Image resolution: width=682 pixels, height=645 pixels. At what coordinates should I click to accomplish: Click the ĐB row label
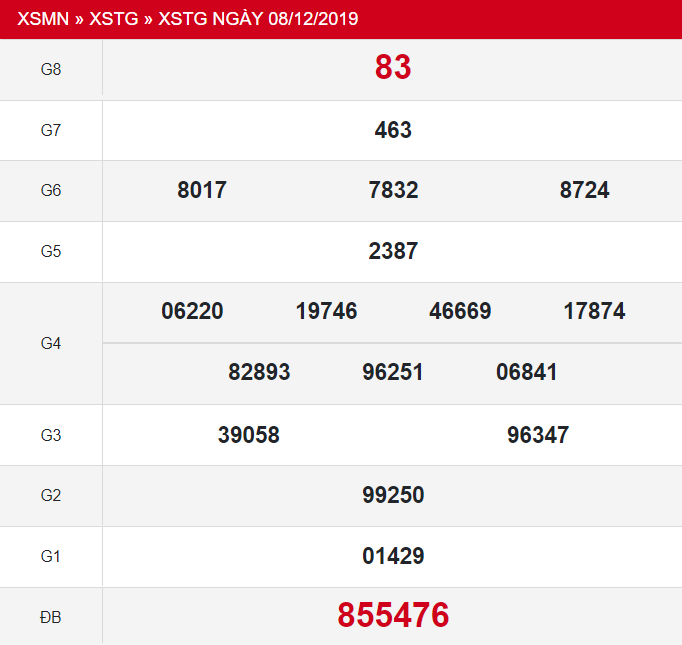tap(51, 617)
